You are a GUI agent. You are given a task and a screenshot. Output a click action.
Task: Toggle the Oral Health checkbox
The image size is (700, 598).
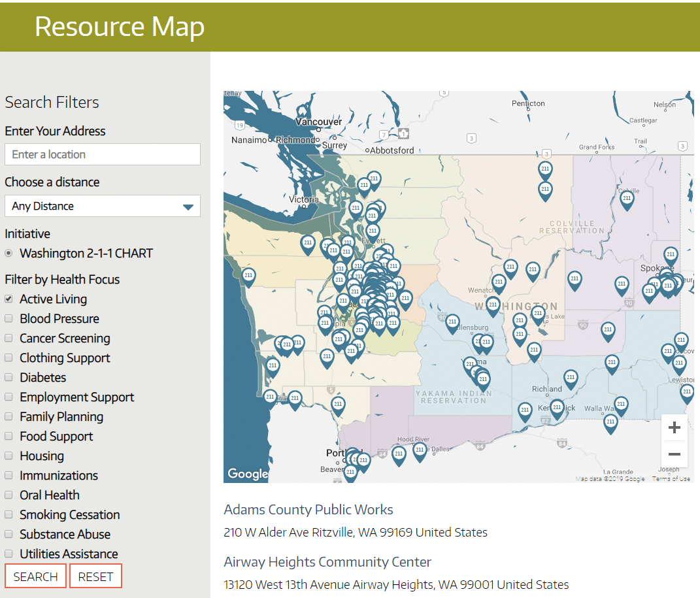pyautogui.click(x=8, y=495)
